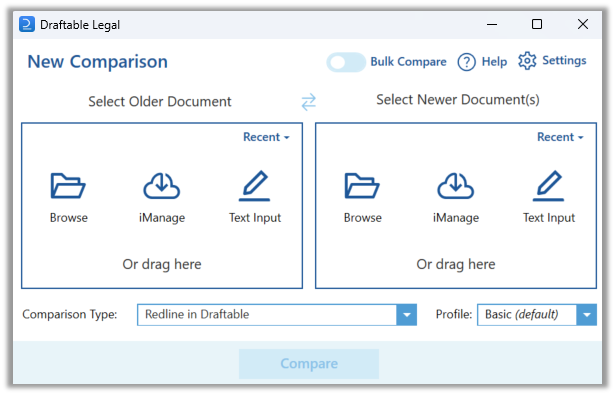Click the Draftable Legal app logo
Viewport: 615px width, 395px height.
pyautogui.click(x=27, y=24)
